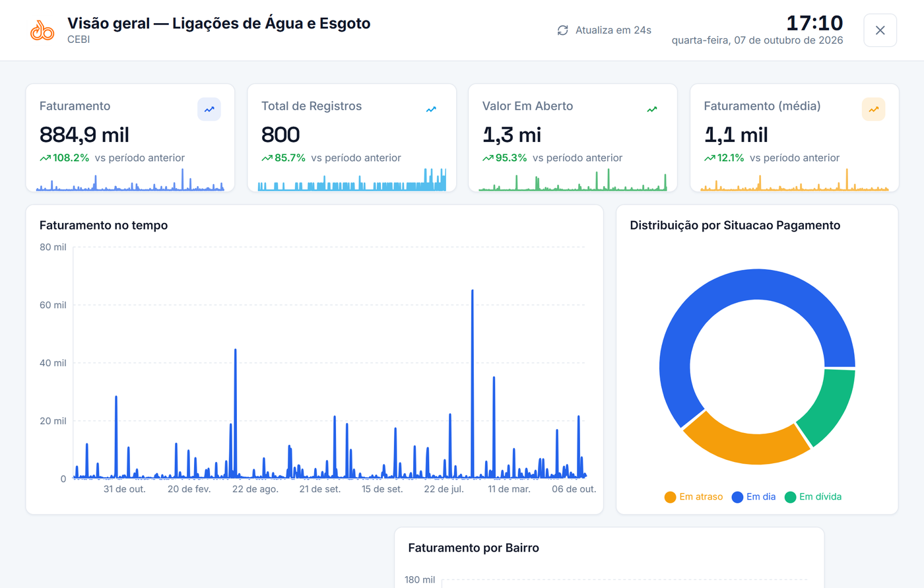924x588 pixels.
Task: Click the trend icon on Total de Registros card
Action: tap(431, 110)
